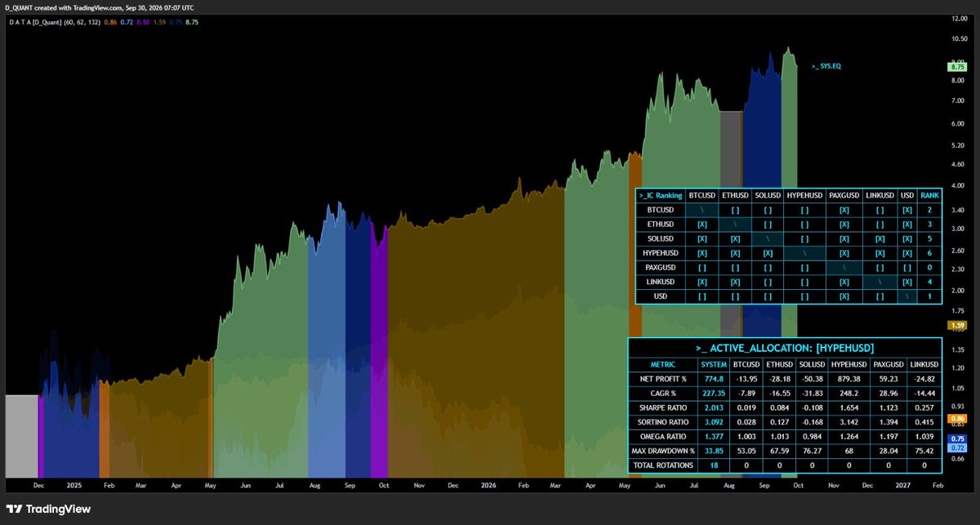
Task: Click the 10.50 price-scale label
Action: 959,39
